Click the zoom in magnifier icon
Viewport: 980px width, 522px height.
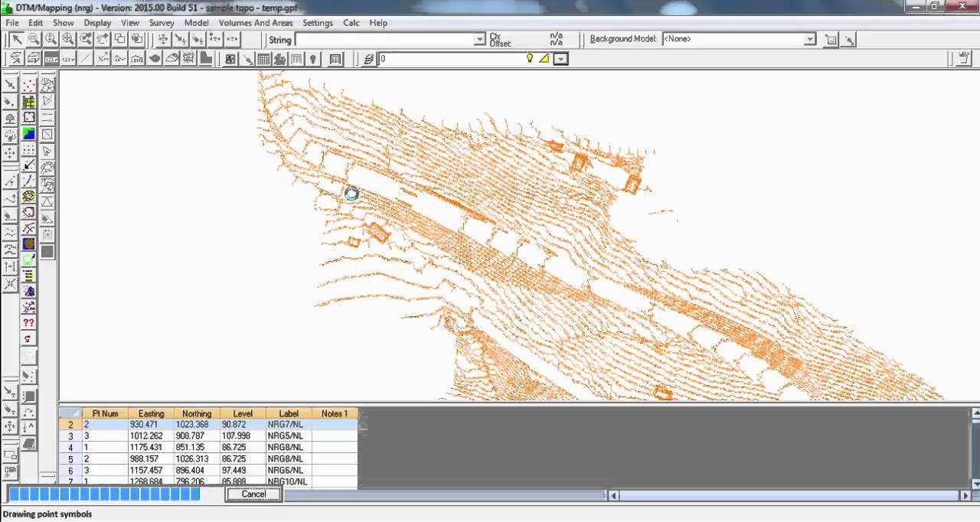coord(51,39)
